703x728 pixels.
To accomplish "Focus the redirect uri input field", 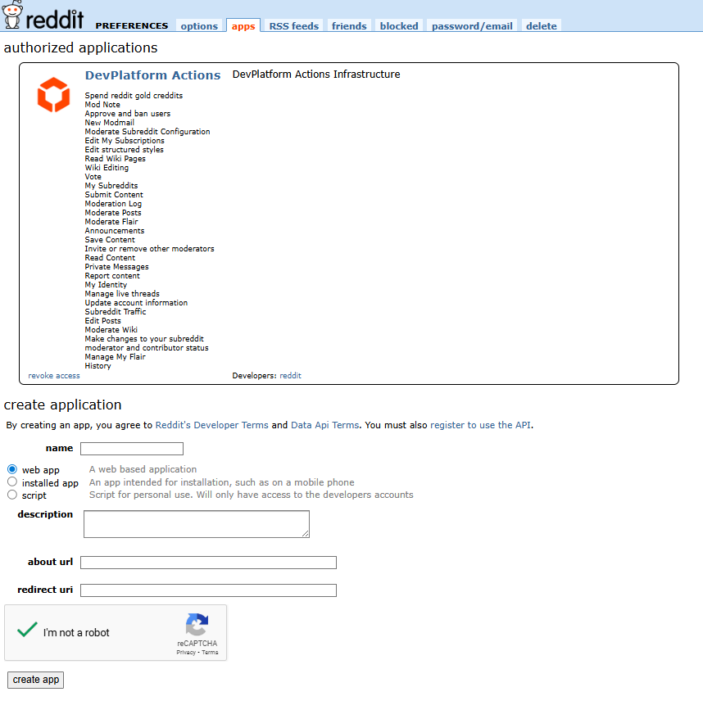I will [x=208, y=590].
